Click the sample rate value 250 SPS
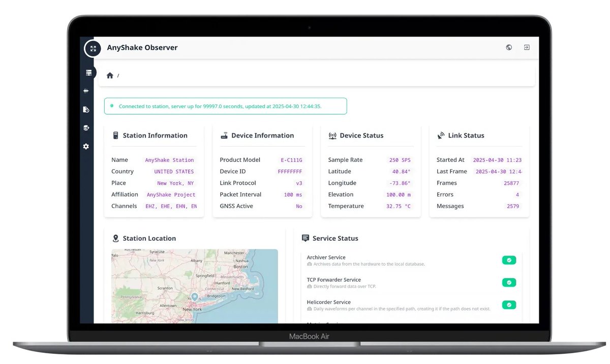610x364 pixels. click(400, 160)
